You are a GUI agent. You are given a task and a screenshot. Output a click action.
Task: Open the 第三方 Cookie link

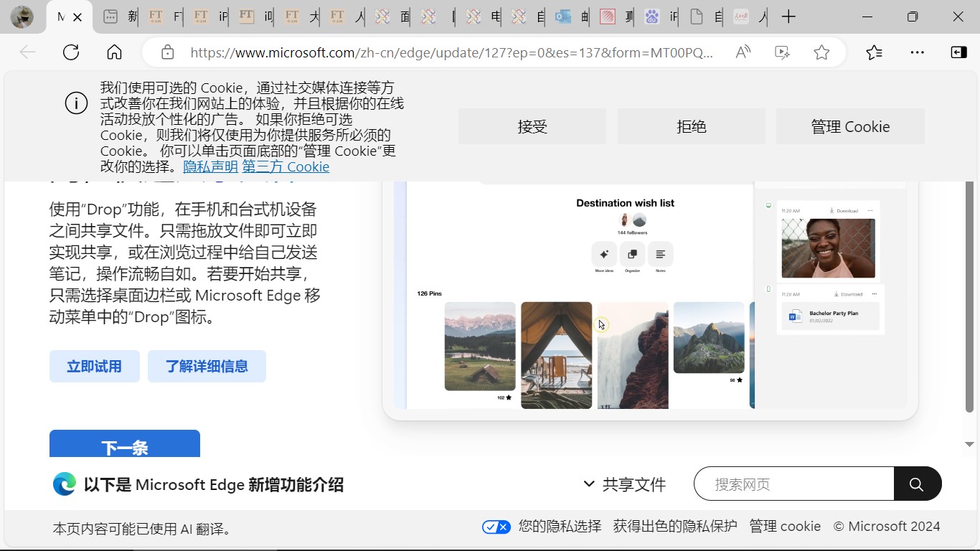point(286,166)
